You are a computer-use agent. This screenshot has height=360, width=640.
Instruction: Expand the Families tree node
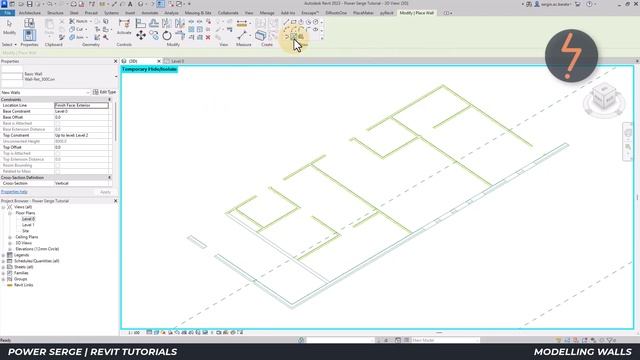click(x=4, y=273)
